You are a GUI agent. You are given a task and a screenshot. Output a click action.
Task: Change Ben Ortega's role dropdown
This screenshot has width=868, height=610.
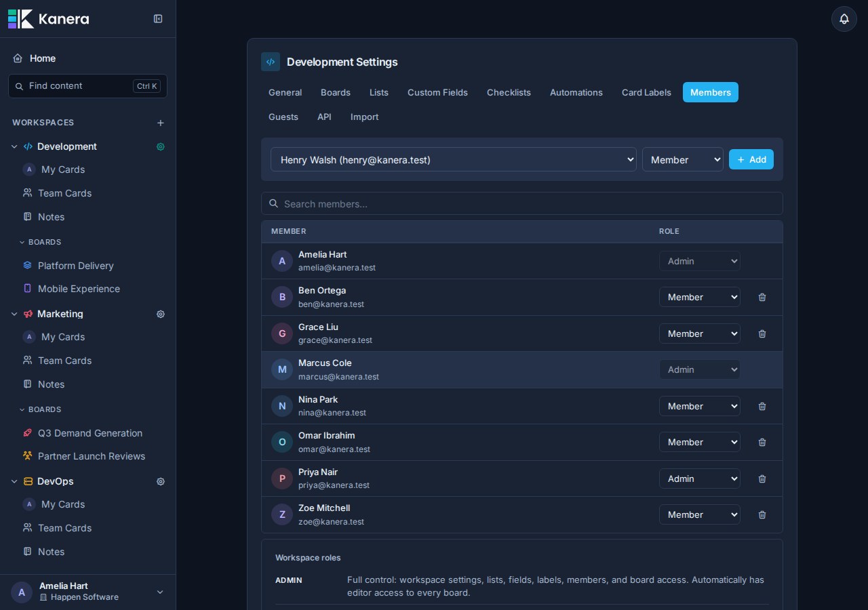click(x=699, y=297)
